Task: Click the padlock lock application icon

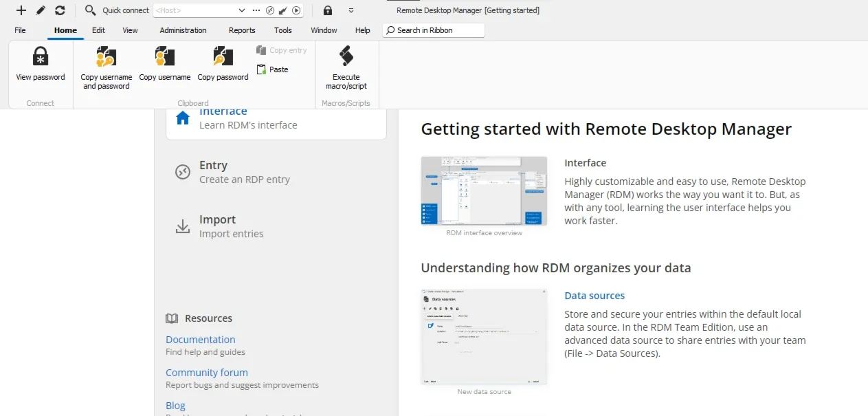Action: tap(328, 10)
